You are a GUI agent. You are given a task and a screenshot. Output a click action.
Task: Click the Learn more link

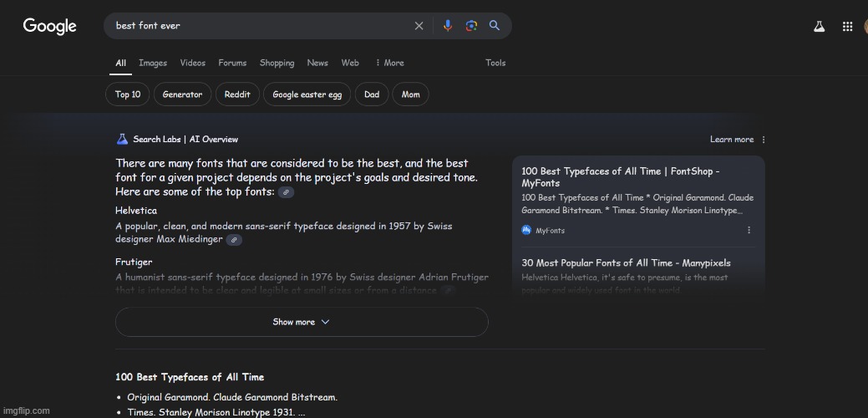coord(731,140)
